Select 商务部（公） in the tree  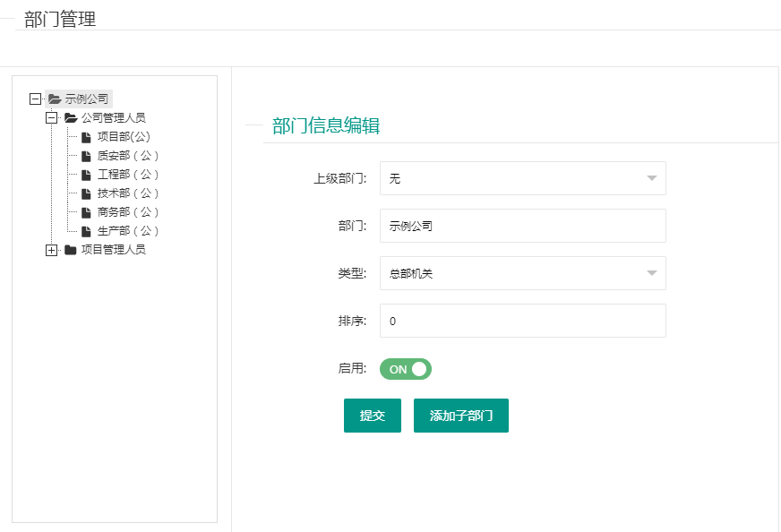click(x=128, y=212)
